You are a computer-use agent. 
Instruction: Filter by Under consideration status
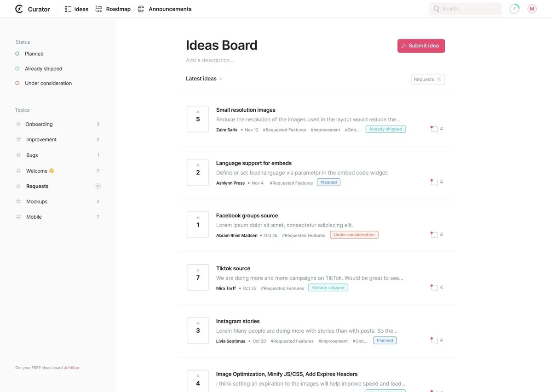click(48, 83)
